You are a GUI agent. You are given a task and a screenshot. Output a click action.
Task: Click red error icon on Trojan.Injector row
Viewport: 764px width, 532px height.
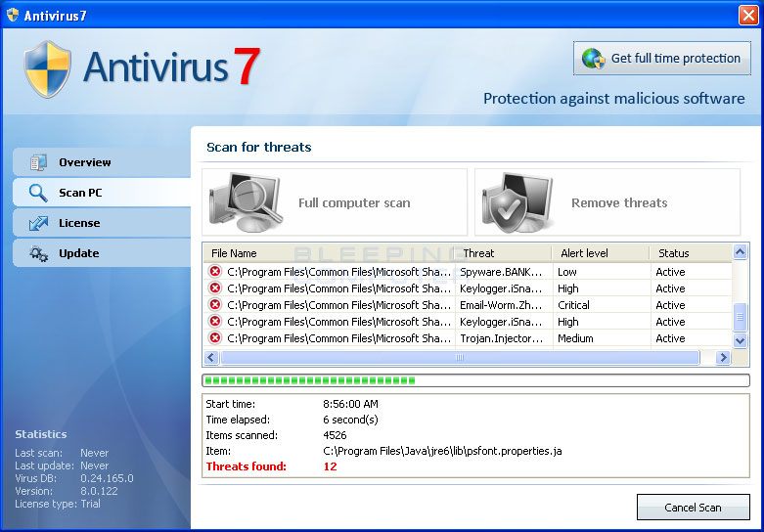tap(214, 337)
